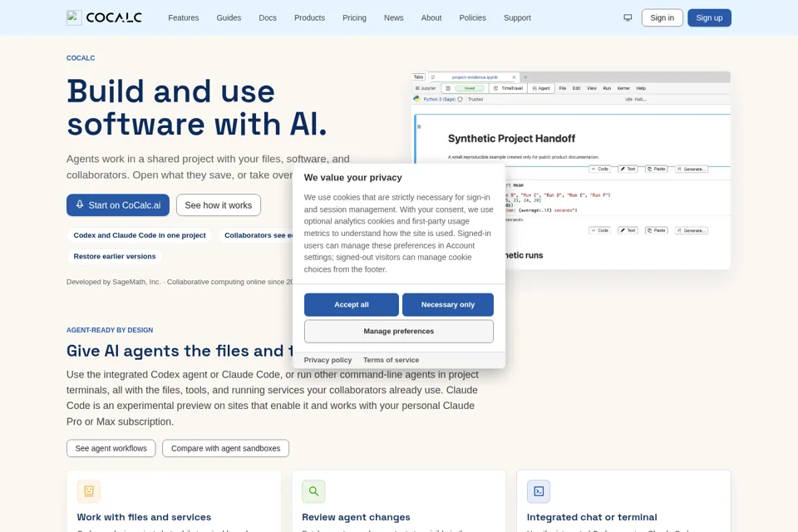Viewport: 798px width, 532px height.
Task: Open the Privacy policy link
Action: pyautogui.click(x=328, y=360)
